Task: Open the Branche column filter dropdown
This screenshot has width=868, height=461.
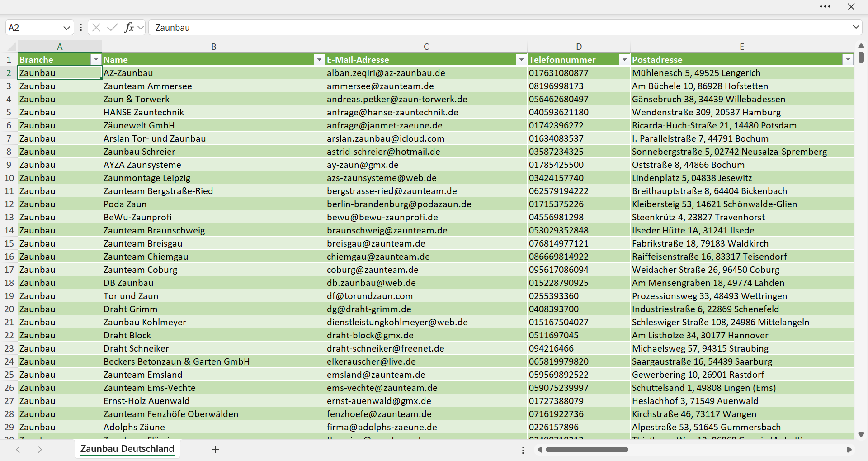Action: click(96, 60)
